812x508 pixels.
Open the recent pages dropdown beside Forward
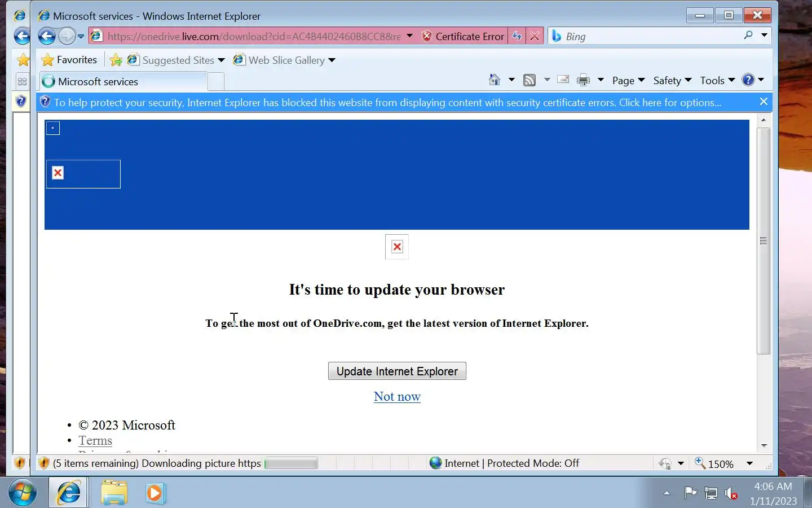[81, 36]
